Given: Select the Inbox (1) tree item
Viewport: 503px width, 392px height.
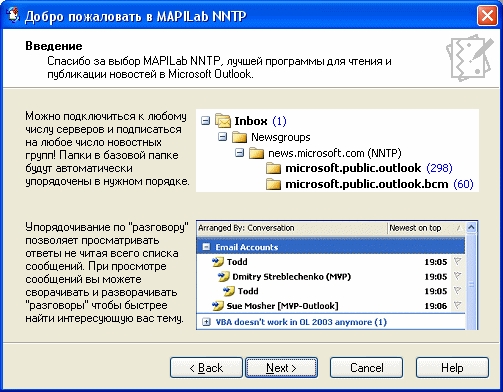Looking at the screenshot, I should coord(260,121).
